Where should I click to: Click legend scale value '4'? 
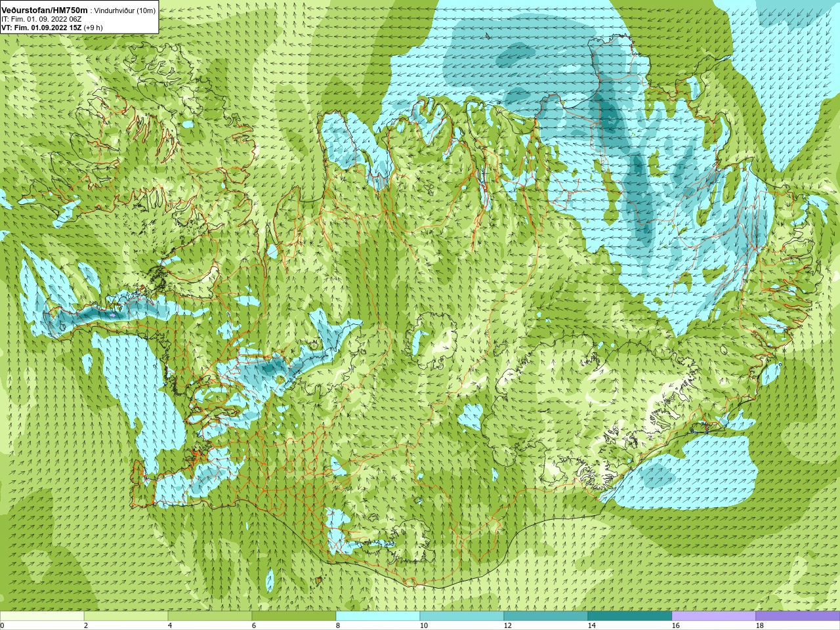170,625
